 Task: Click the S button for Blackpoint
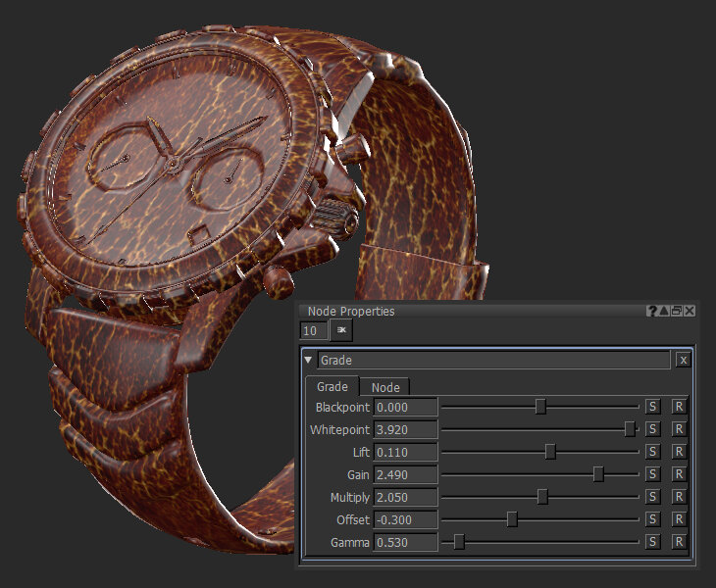point(653,407)
